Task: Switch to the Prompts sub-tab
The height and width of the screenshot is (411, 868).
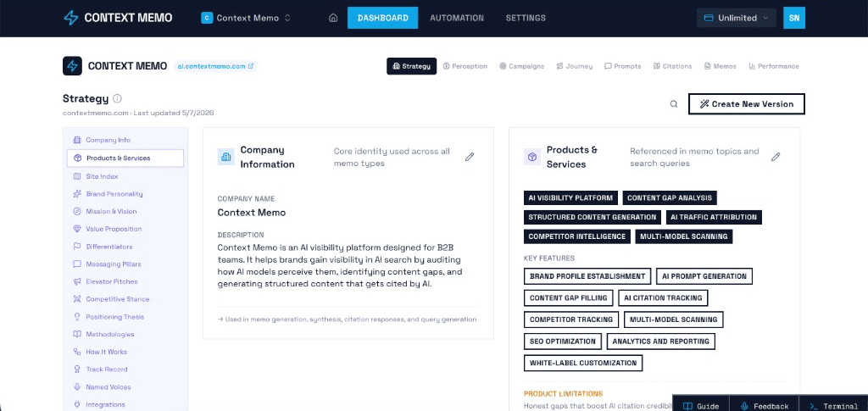Action: (623, 66)
